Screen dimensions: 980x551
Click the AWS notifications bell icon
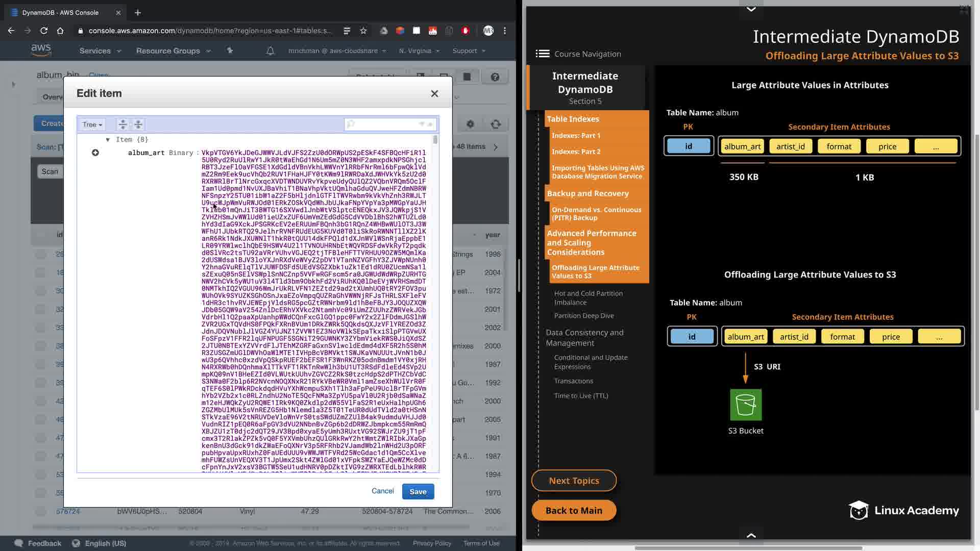pyautogui.click(x=271, y=51)
